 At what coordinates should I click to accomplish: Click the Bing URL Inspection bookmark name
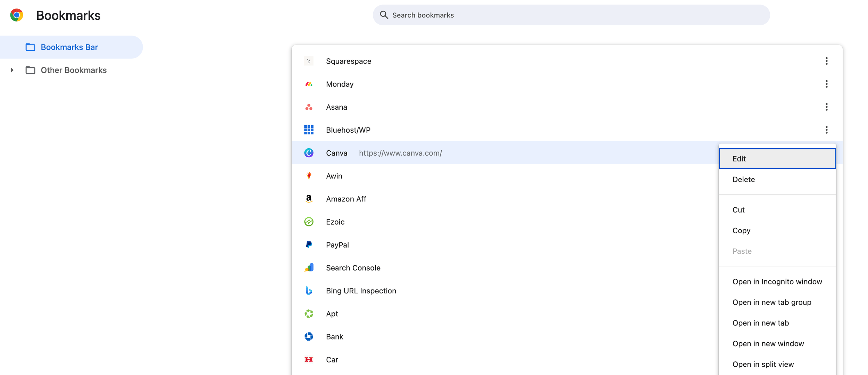tap(361, 291)
